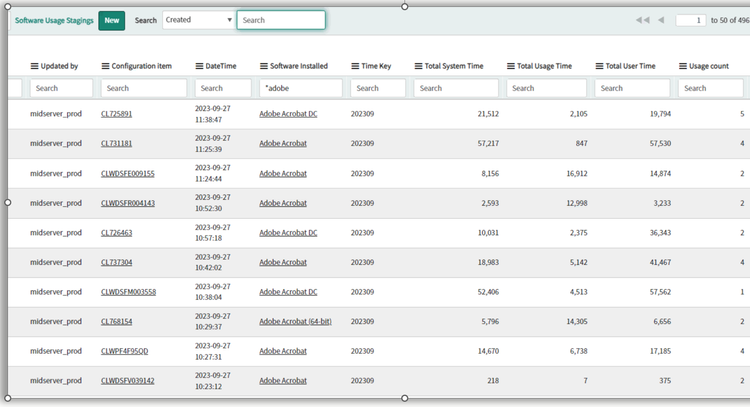
Task: Click Software Installed filter field containing adobe
Action: 301,88
